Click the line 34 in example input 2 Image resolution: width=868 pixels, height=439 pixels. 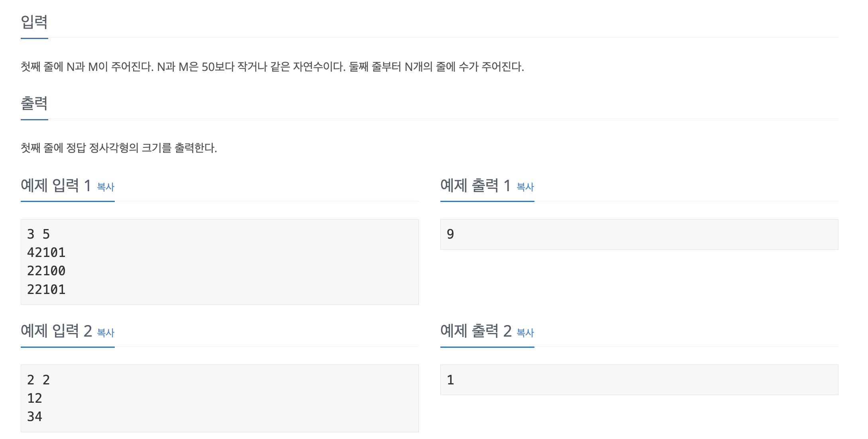(35, 417)
